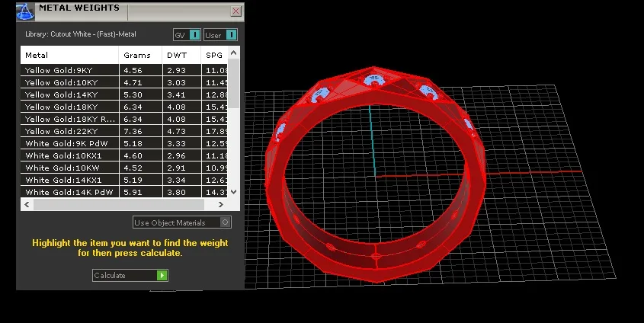Select the Yellow Gold:14KY row
644x323 pixels.
124,94
